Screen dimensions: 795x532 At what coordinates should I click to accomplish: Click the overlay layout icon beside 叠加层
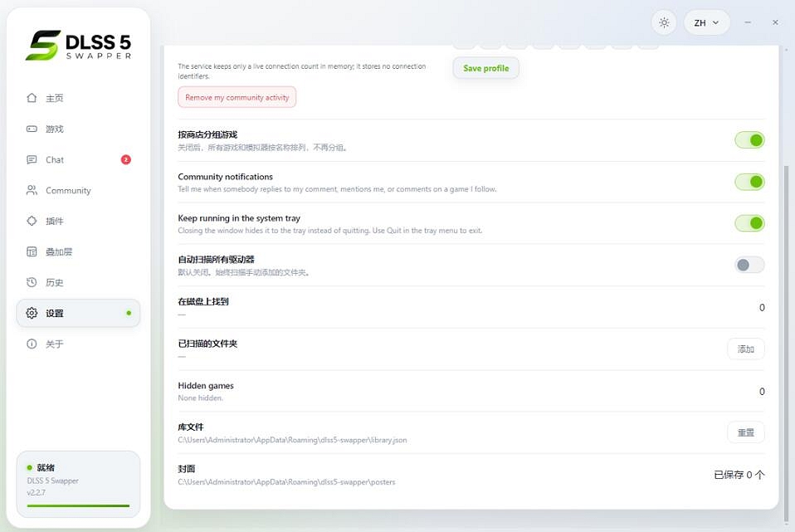(x=32, y=251)
